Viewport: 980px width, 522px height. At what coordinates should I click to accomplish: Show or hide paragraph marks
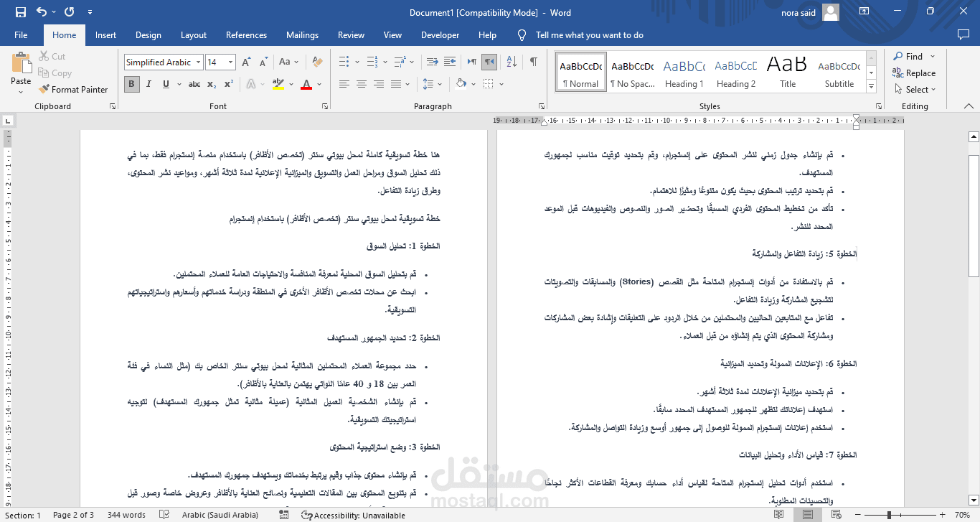(533, 62)
